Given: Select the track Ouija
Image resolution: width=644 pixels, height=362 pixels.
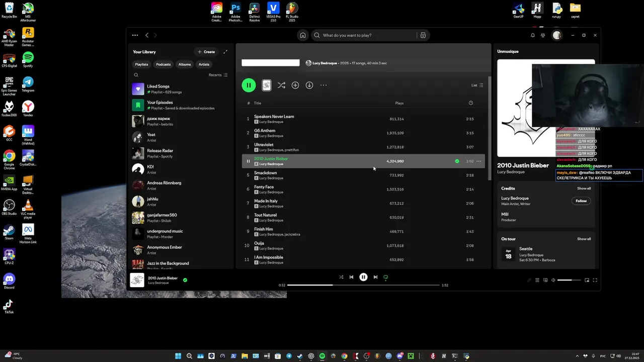Looking at the screenshot, I should pos(259,243).
